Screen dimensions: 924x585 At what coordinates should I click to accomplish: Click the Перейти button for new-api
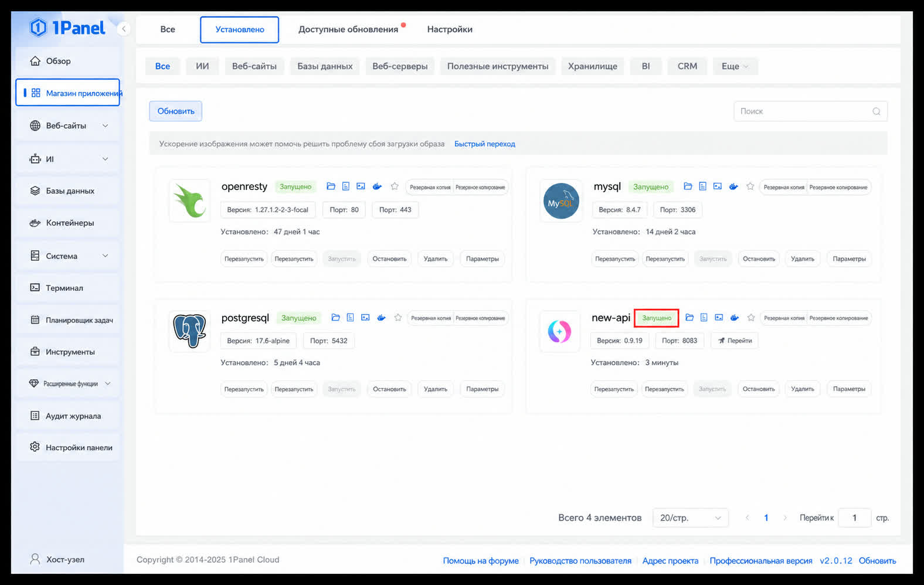735,341
